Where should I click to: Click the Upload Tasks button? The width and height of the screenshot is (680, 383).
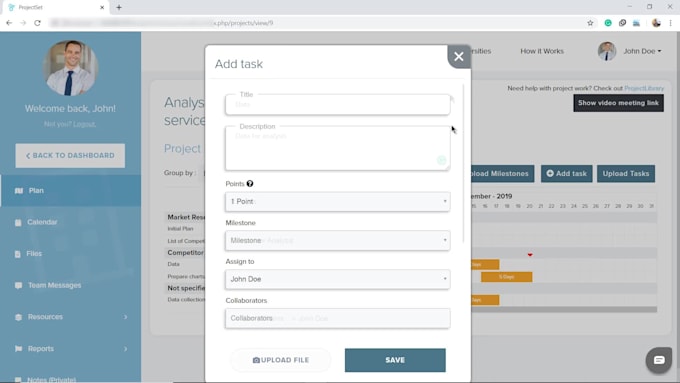point(626,173)
